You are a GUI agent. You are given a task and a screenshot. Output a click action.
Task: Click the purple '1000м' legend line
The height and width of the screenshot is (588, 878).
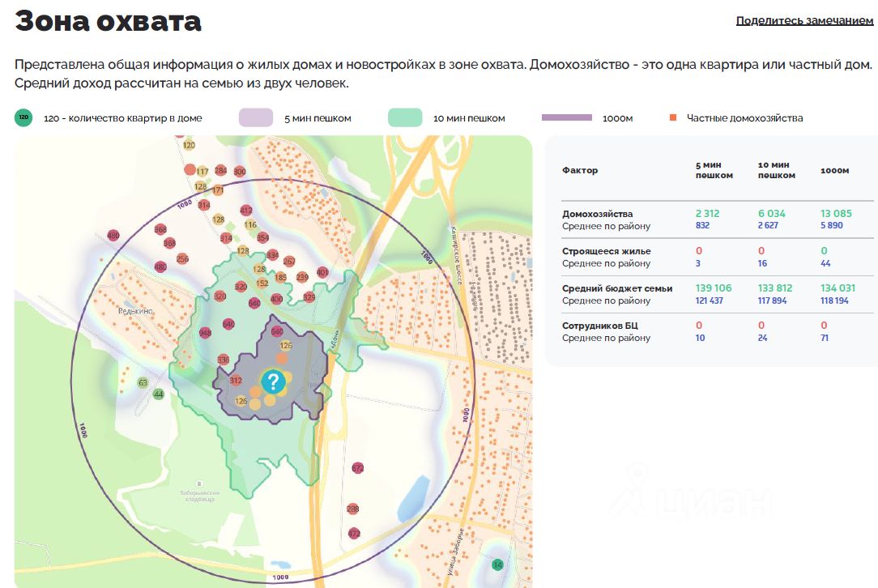(567, 117)
